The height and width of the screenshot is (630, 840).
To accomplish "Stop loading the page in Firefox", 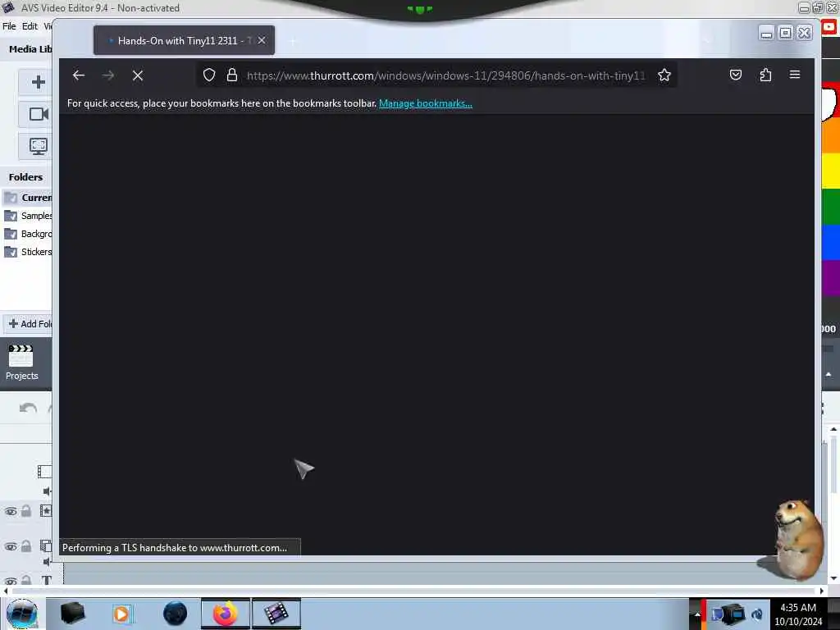I will pyautogui.click(x=138, y=75).
